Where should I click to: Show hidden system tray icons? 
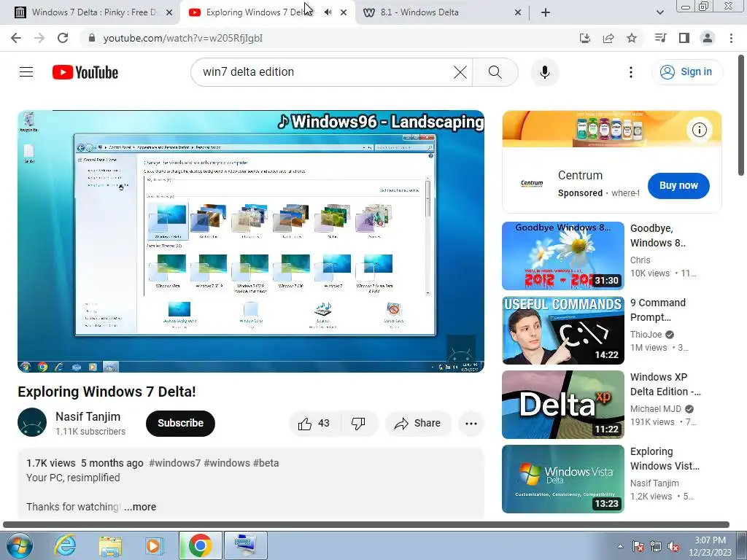(620, 547)
